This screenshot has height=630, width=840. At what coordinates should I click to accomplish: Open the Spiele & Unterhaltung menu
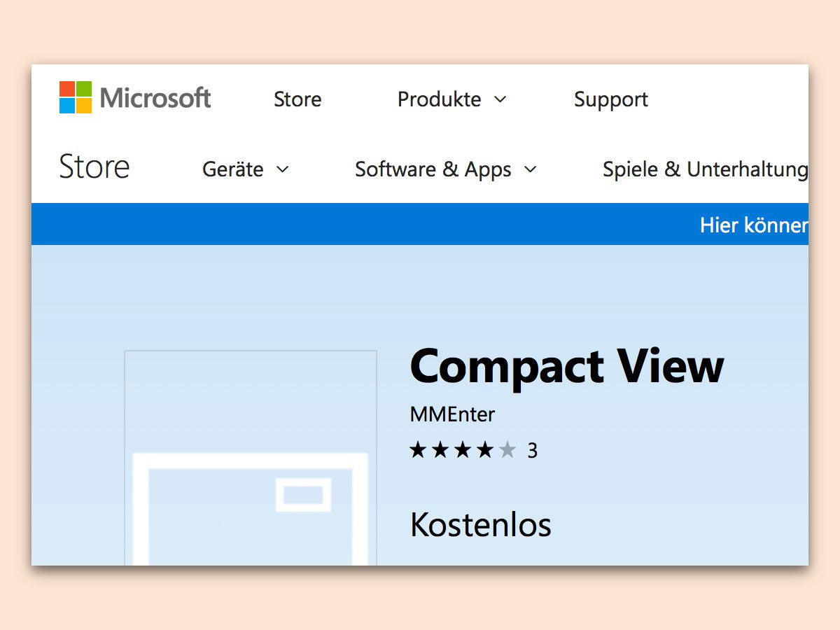(x=706, y=169)
